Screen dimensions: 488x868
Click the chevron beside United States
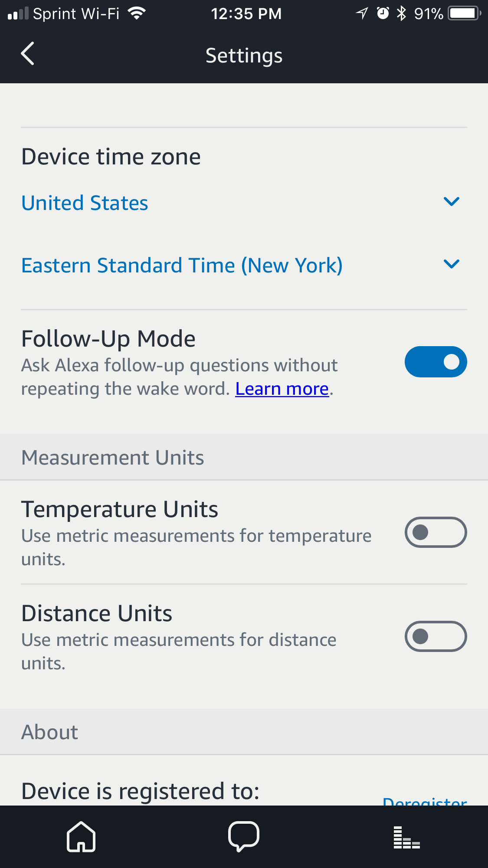pos(451,202)
